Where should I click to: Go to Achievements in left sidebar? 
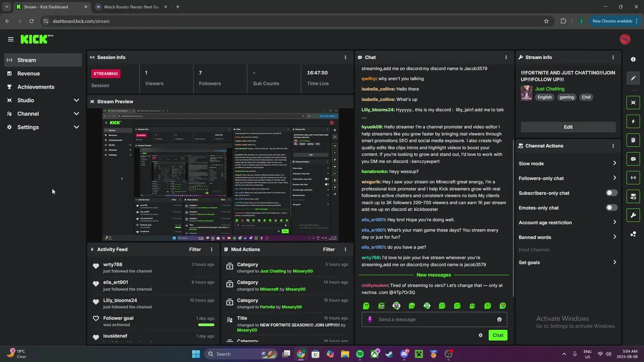tap(43, 87)
